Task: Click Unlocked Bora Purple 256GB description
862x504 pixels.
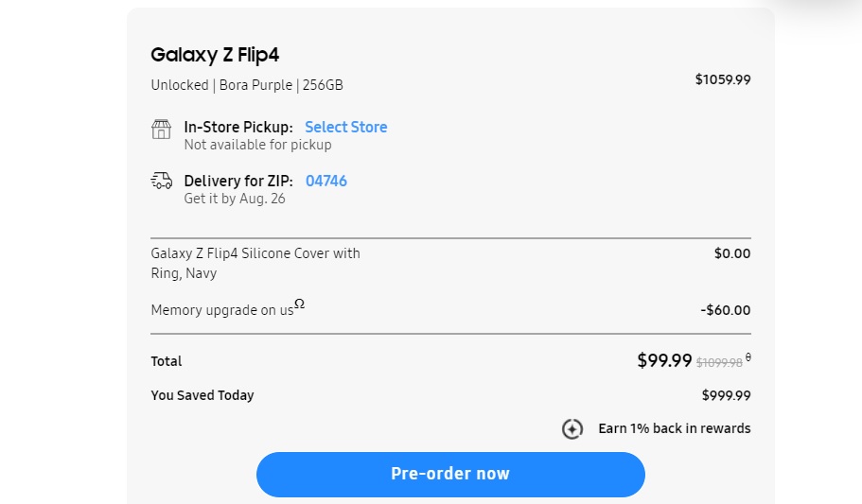Action: tap(247, 85)
